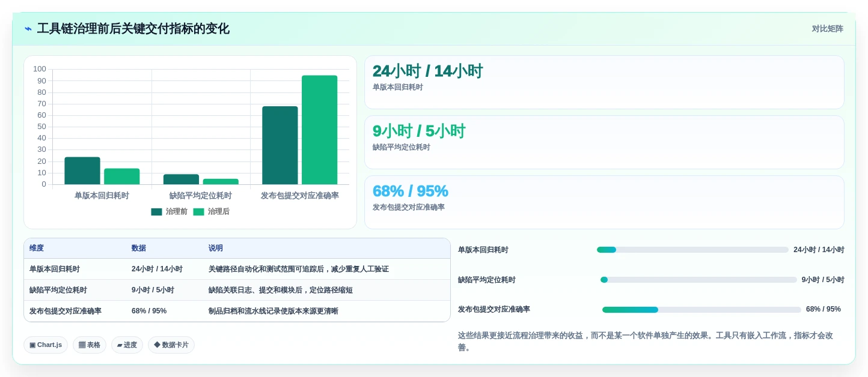The width and height of the screenshot is (868, 377).
Task: Click 68% / 95% value beside progress bar
Action: [x=824, y=310]
